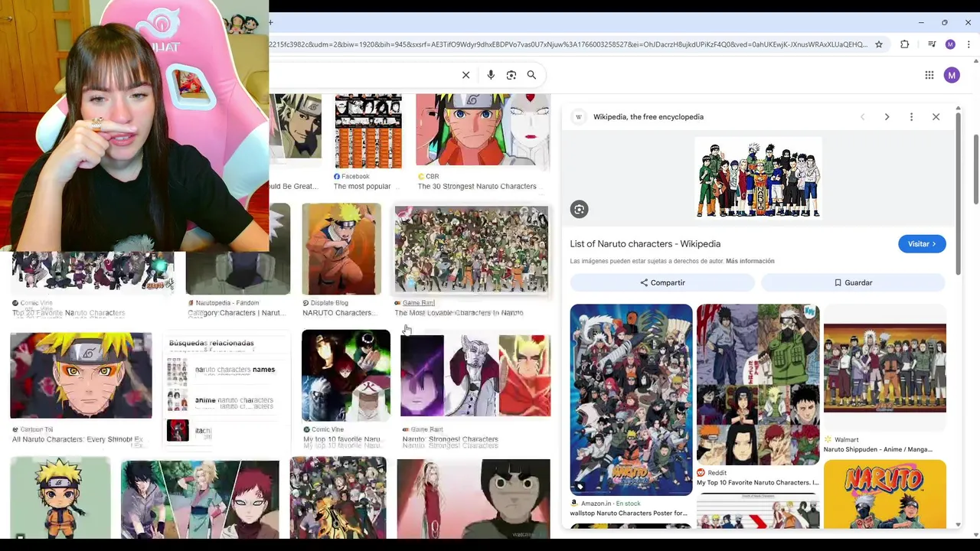The height and width of the screenshot is (551, 980).
Task: Open Sasuke Tsunade Gaara collage image
Action: click(200, 499)
